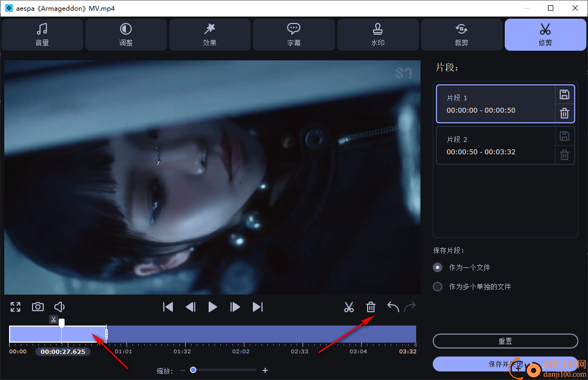The image size is (588, 380).
Task: Select the 修剪 trim tab
Action: (x=545, y=35)
